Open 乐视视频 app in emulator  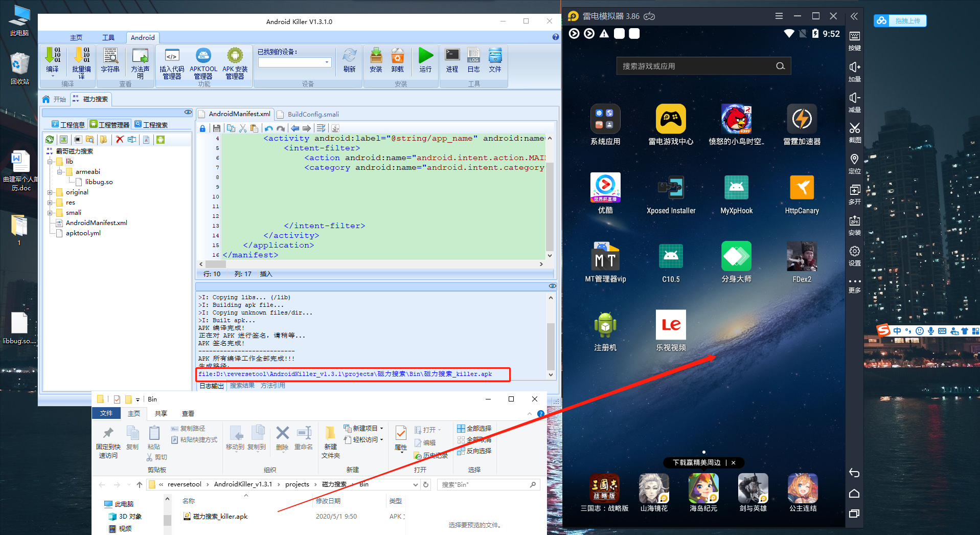click(671, 330)
